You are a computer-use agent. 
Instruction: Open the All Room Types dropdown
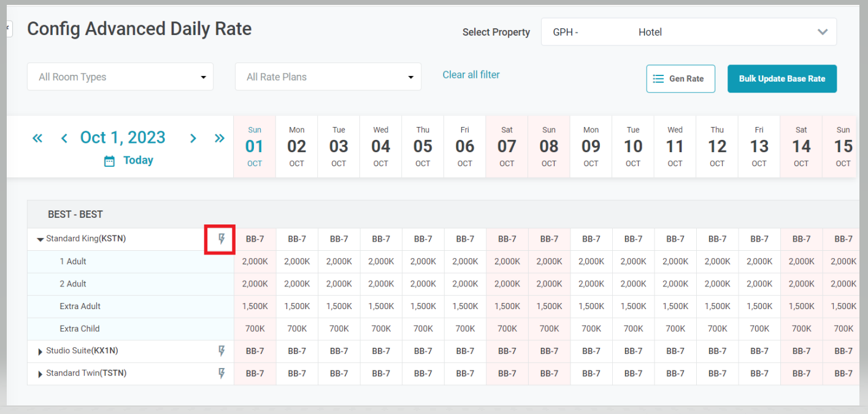(120, 77)
